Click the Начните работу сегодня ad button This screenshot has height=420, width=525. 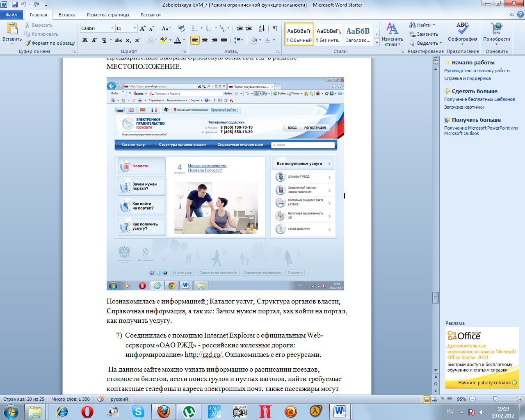pos(487,383)
